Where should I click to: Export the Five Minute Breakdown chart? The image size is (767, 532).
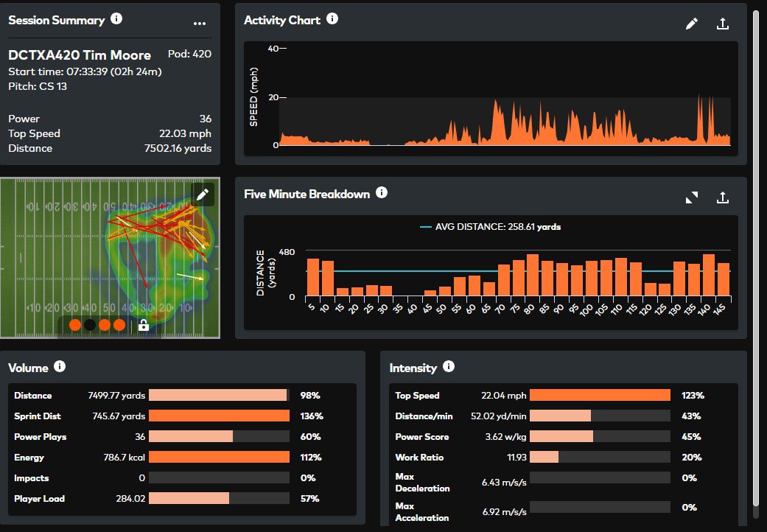point(723,197)
